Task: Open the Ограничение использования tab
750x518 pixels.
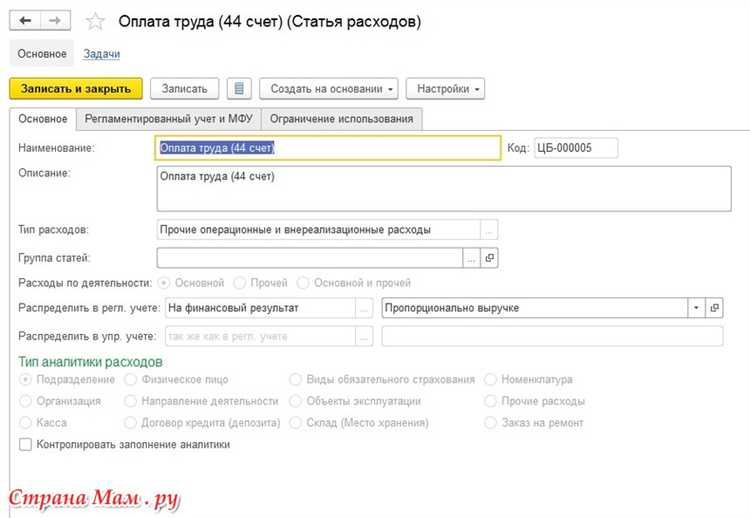Action: (x=342, y=119)
